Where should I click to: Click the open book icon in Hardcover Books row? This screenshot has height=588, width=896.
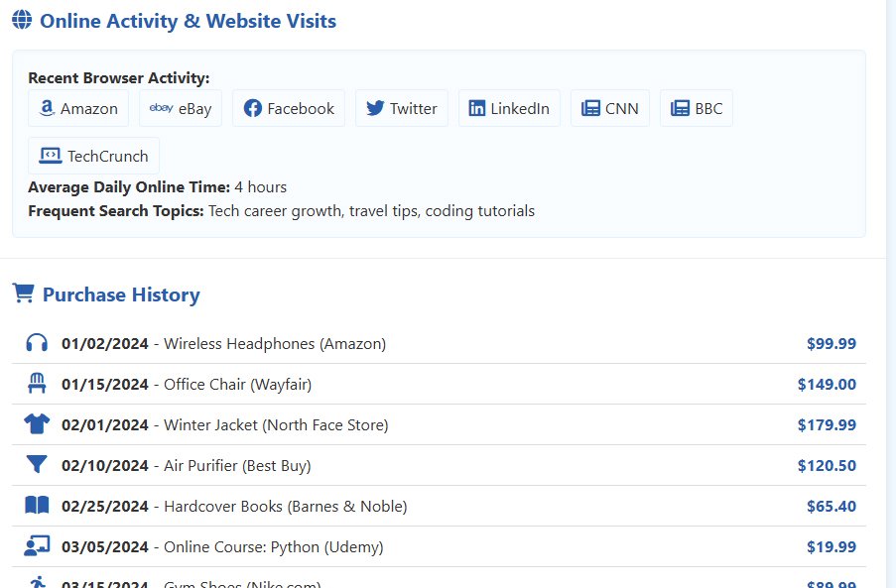tap(37, 506)
